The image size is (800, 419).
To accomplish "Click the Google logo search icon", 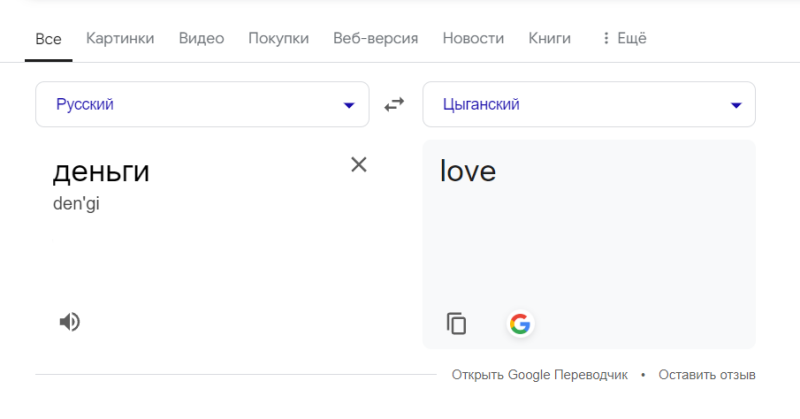I will 520,324.
